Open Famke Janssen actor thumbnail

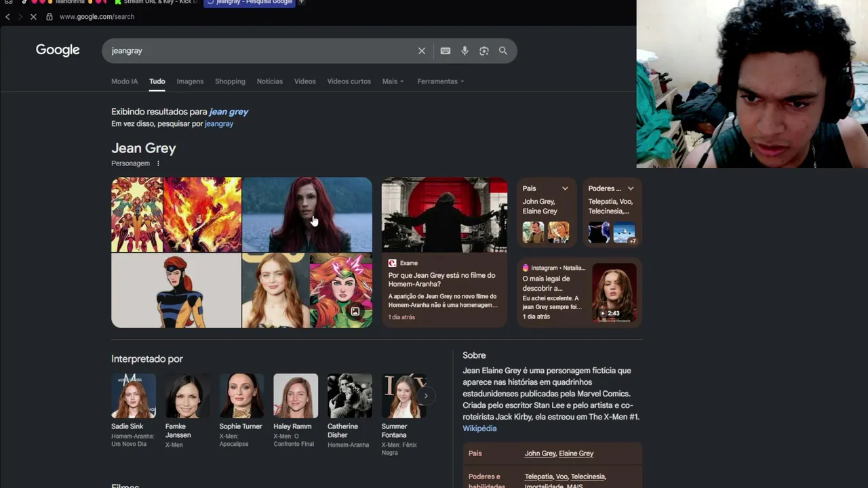[x=188, y=396]
